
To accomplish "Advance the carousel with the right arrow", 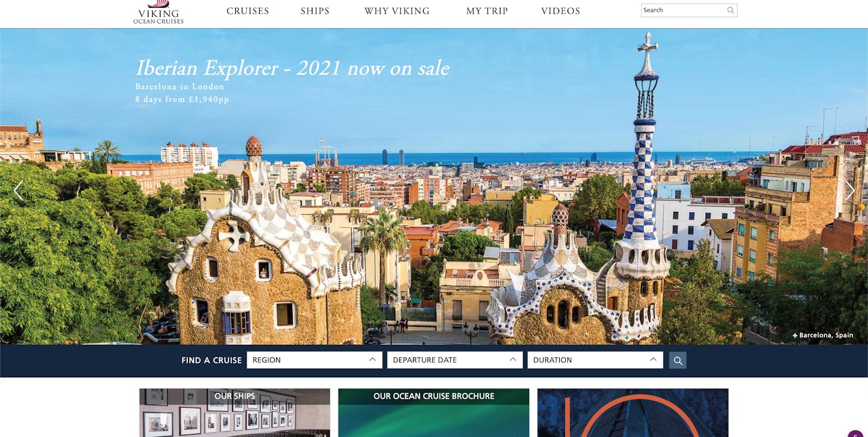I will coord(849,190).
